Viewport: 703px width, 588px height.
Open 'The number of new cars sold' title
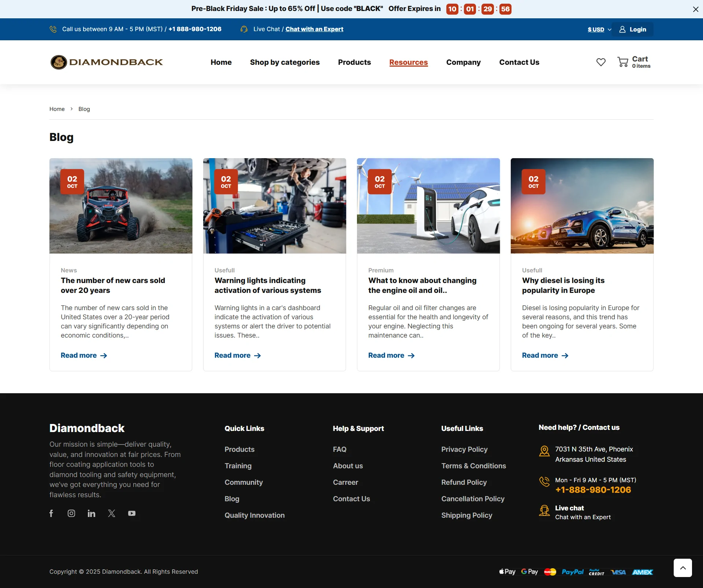pyautogui.click(x=113, y=285)
